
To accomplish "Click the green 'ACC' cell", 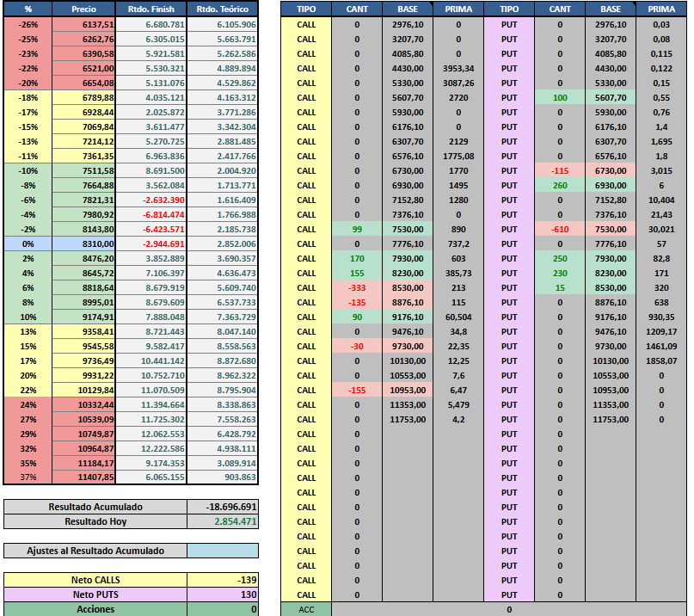I will (306, 609).
